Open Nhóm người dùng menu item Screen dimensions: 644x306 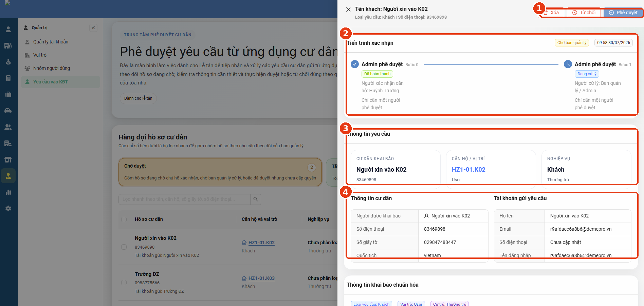pos(60,68)
